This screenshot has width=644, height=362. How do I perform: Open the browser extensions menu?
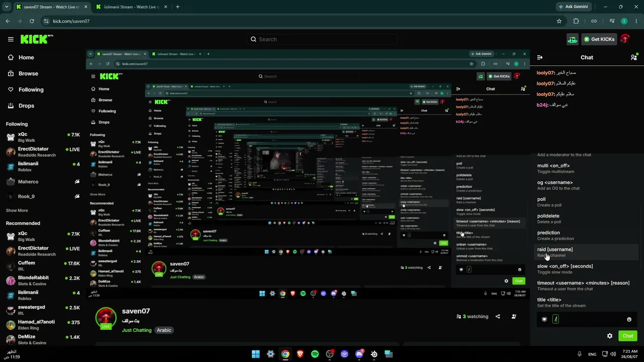point(576,21)
